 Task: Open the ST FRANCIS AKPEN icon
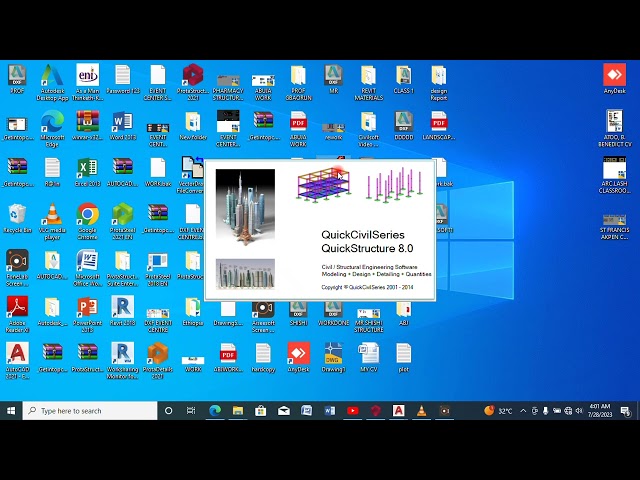point(614,226)
